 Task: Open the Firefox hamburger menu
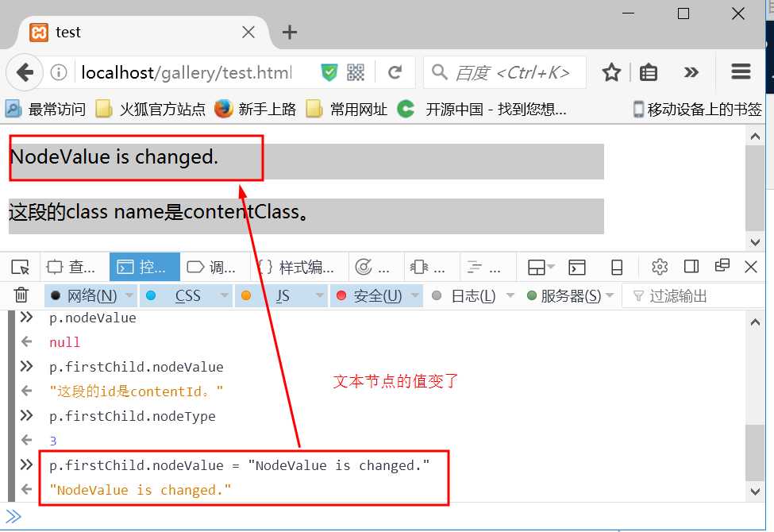741,72
